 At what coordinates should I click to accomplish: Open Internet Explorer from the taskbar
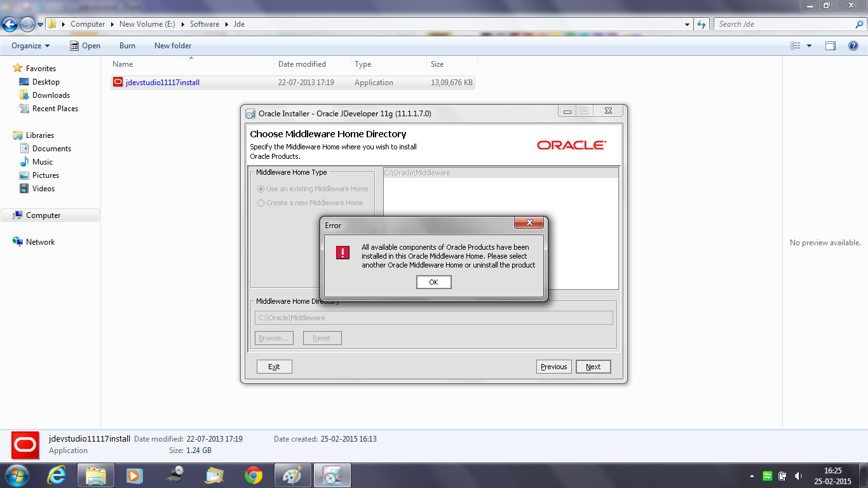pos(58,475)
